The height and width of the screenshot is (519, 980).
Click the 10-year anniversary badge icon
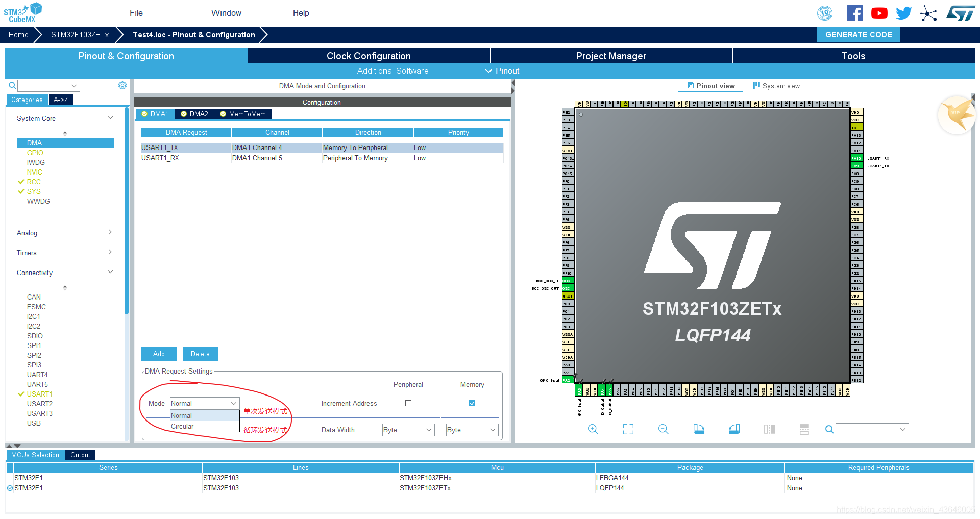pyautogui.click(x=825, y=13)
